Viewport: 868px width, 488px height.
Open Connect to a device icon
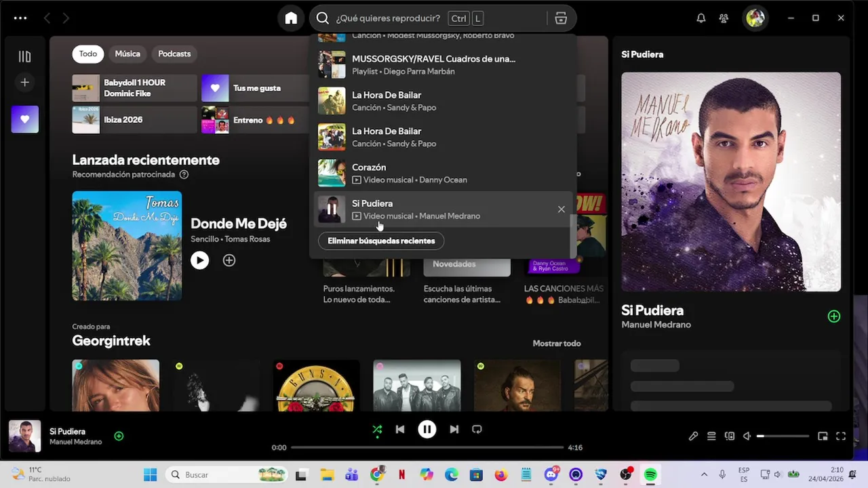pyautogui.click(x=730, y=436)
